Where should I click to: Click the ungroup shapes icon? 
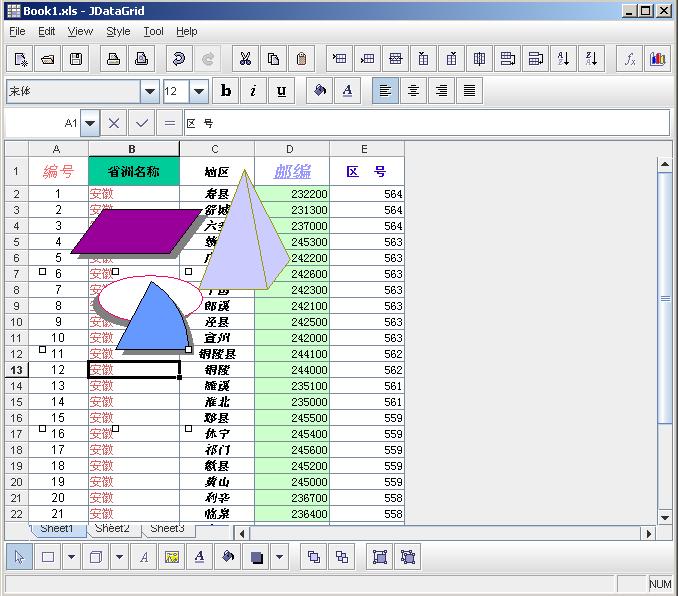point(408,557)
